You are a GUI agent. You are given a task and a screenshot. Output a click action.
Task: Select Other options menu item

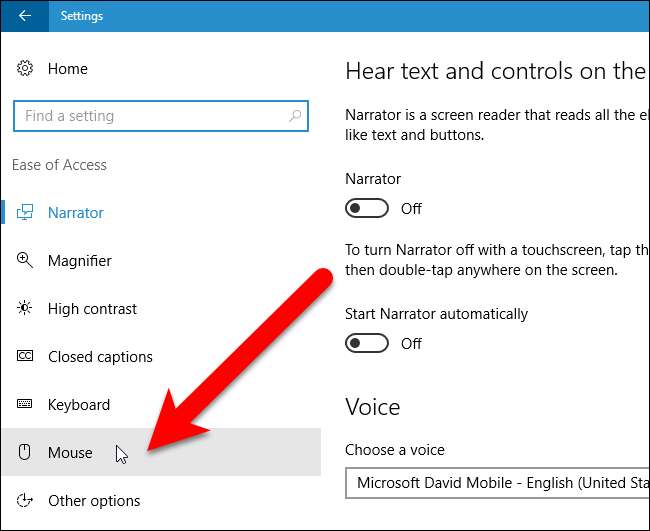click(x=94, y=501)
